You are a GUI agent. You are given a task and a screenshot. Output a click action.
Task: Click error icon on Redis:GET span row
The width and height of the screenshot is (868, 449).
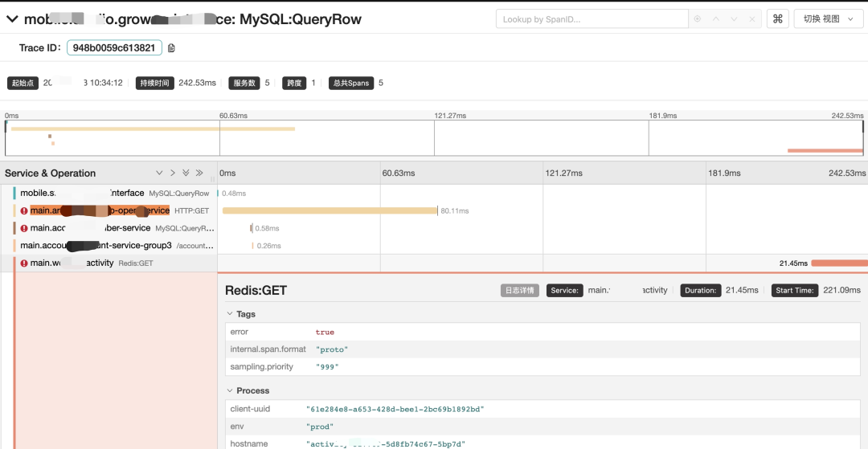[x=24, y=263]
